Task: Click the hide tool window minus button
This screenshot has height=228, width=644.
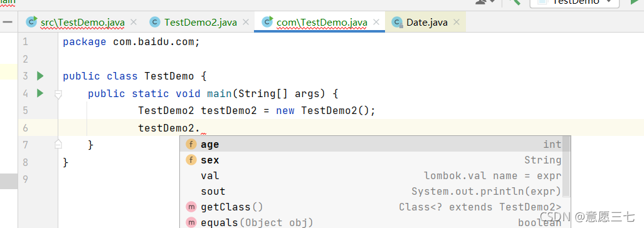Action: (8, 22)
